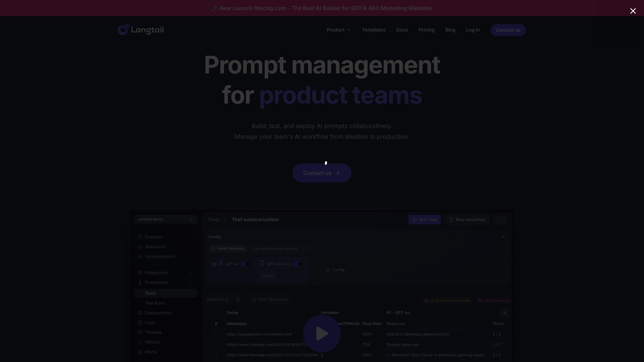This screenshot has height=362, width=644.
Task: Toggle visibility of llm Relevance assertion
Action: point(480,300)
